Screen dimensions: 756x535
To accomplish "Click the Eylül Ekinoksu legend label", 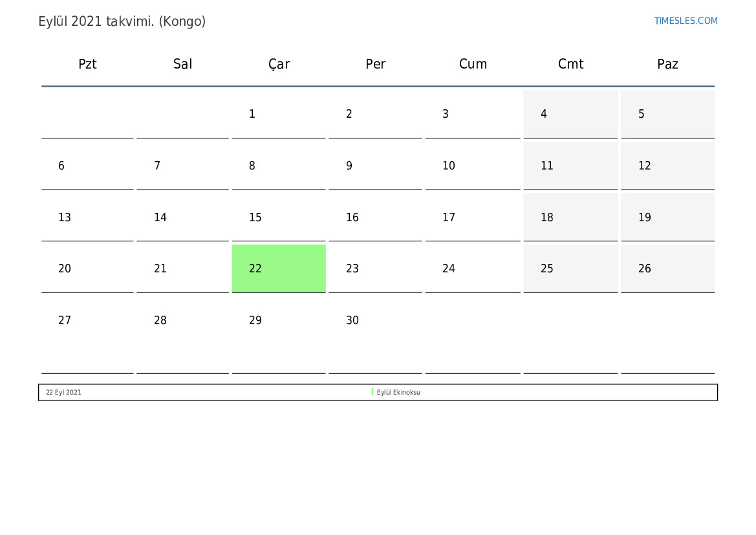I will coord(398,392).
